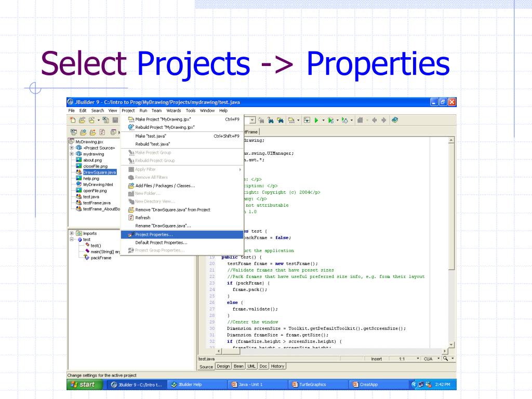Click the Optimize Project clock icon
Image resolution: width=532 pixels, height=399 pixels.
point(345,120)
